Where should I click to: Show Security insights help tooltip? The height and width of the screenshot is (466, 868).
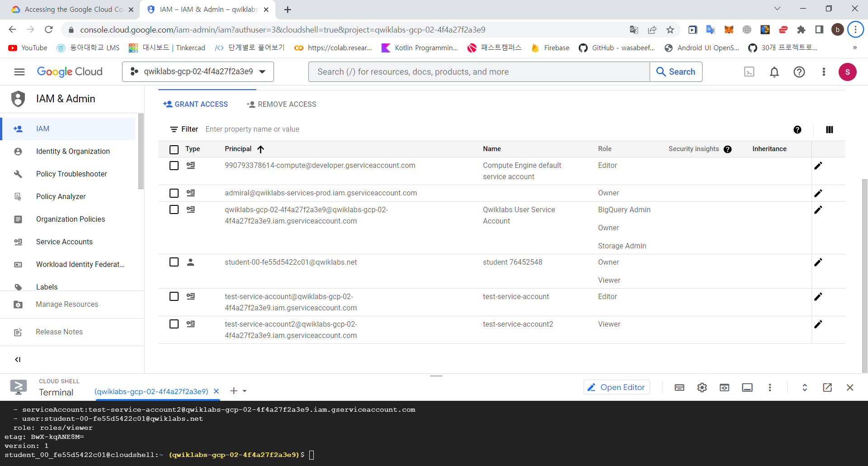pyautogui.click(x=727, y=149)
